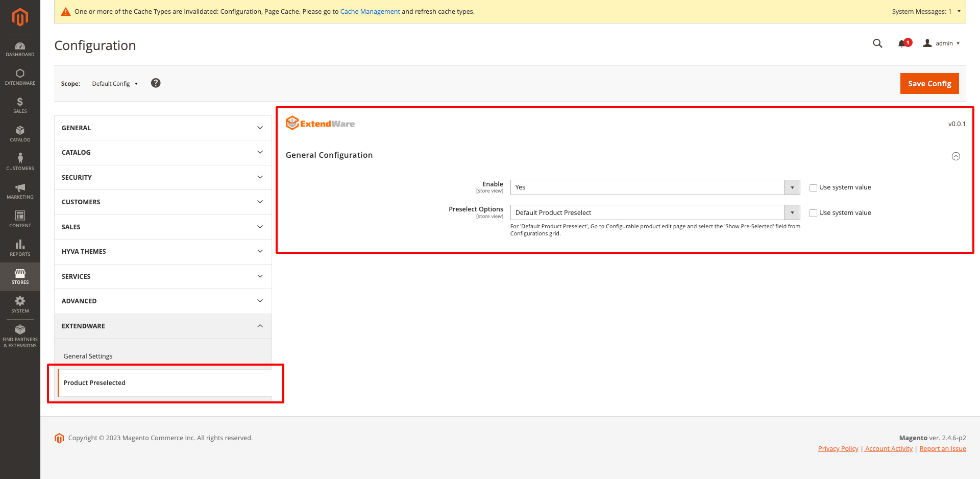Expand the Catalog config section
This screenshot has width=980, height=479.
coord(163,153)
